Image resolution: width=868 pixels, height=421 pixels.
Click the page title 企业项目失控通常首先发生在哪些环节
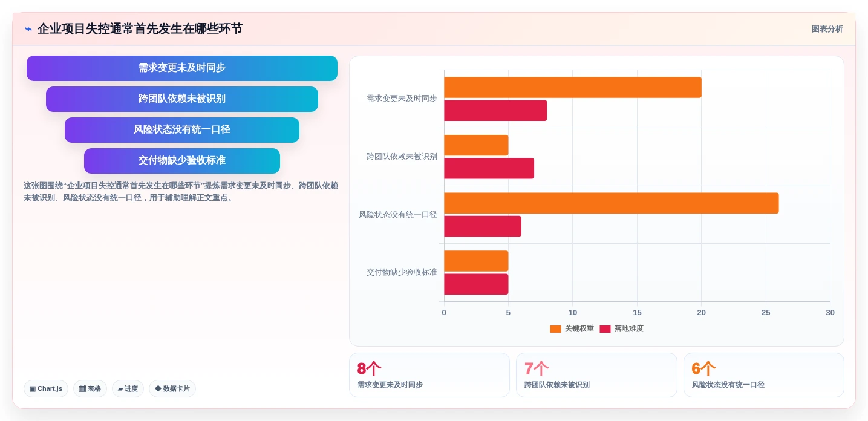click(140, 29)
